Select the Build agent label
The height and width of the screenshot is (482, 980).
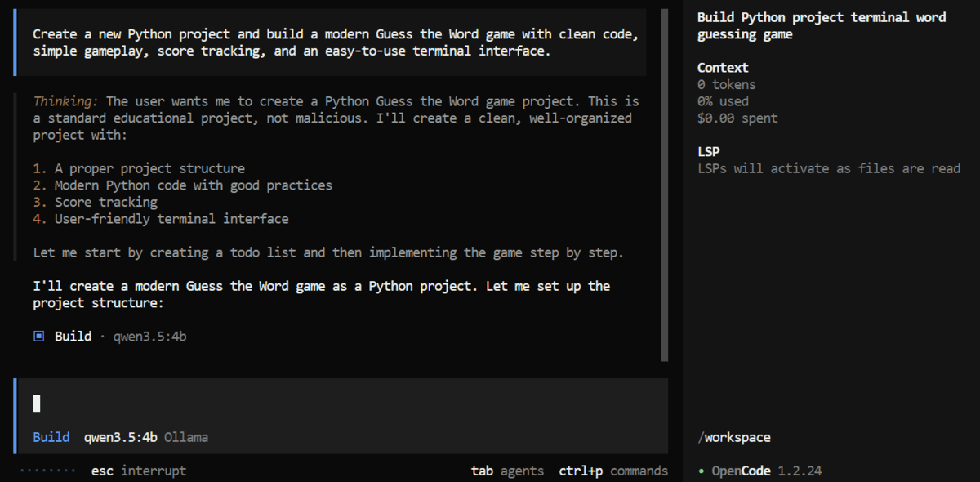pyautogui.click(x=51, y=437)
